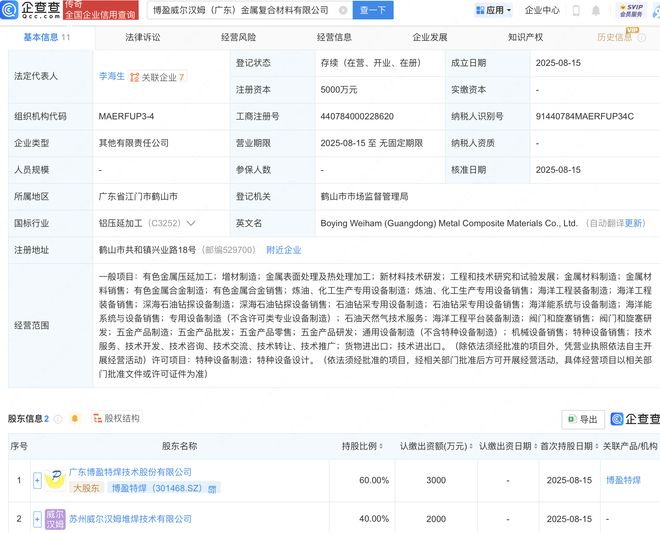Open 股权结构 view
This screenshot has width=660, height=533.
(x=116, y=418)
